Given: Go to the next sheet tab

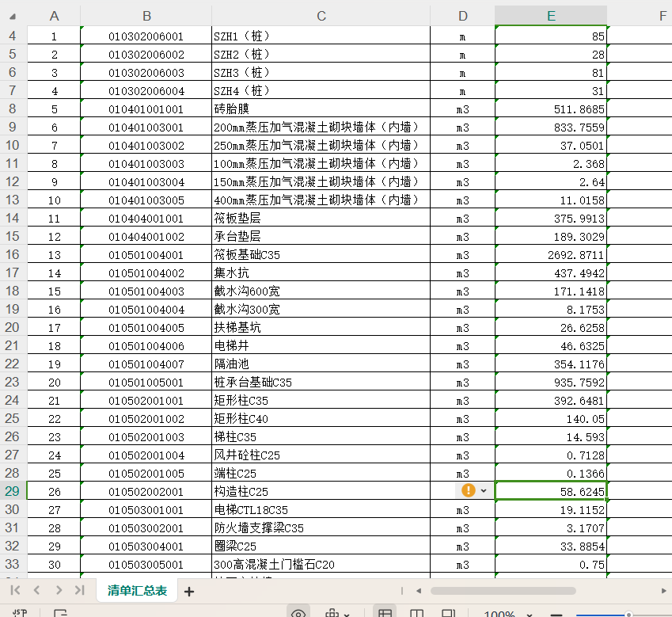Looking at the screenshot, I should (59, 590).
